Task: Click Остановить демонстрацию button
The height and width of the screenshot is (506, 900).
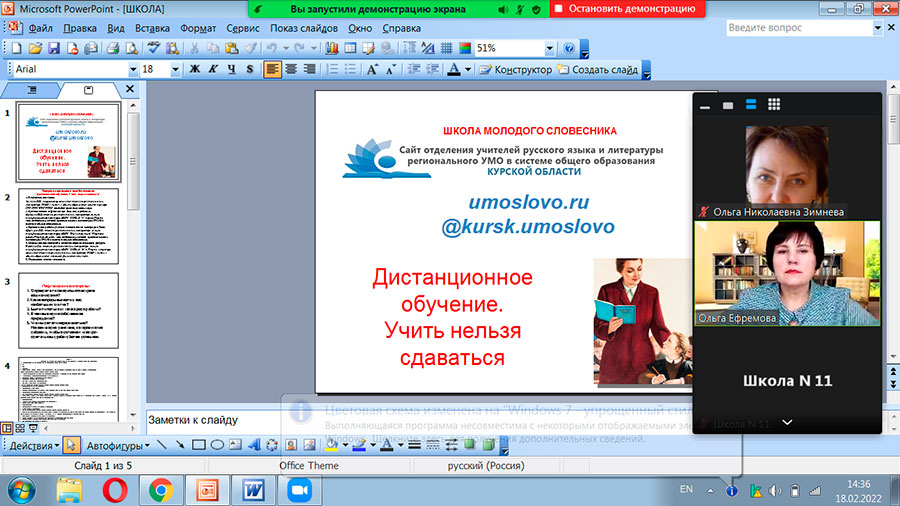Action: coord(627,9)
